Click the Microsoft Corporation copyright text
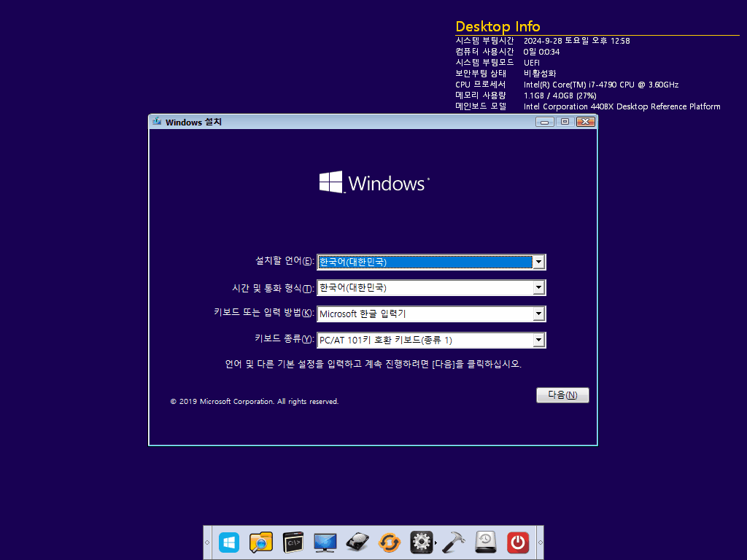The width and height of the screenshot is (747, 560). (255, 402)
